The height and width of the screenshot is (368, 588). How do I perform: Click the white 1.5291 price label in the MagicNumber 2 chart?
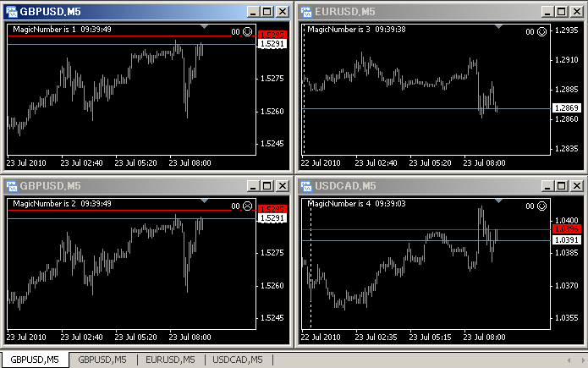coord(272,218)
